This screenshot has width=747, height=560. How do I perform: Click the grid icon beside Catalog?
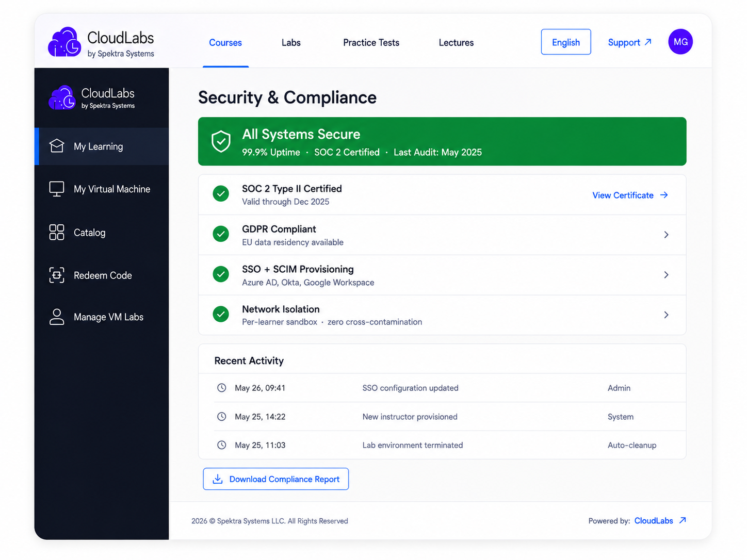57,232
